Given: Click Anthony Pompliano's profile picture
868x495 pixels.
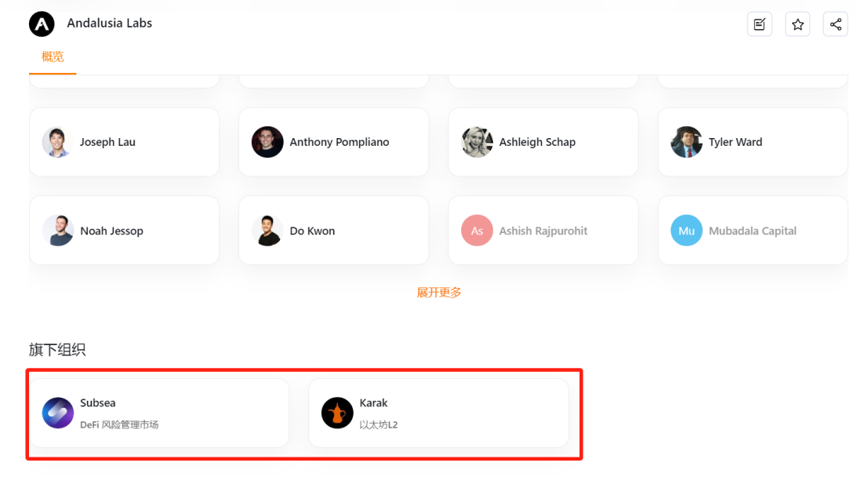Looking at the screenshot, I should (267, 142).
